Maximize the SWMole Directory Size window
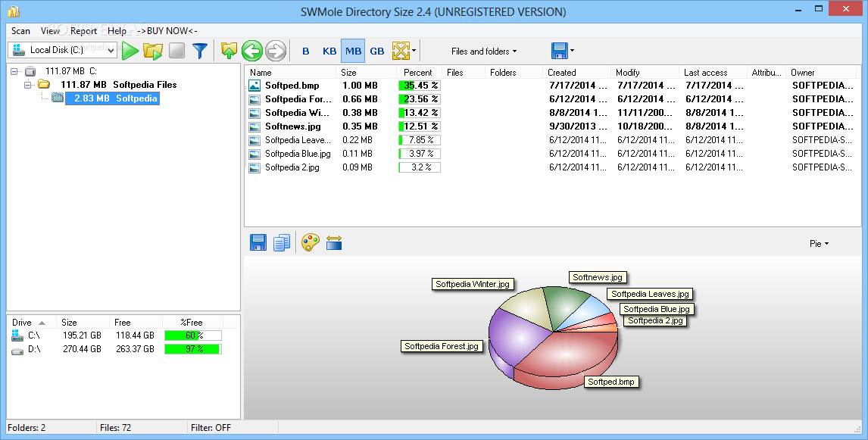 (819, 9)
